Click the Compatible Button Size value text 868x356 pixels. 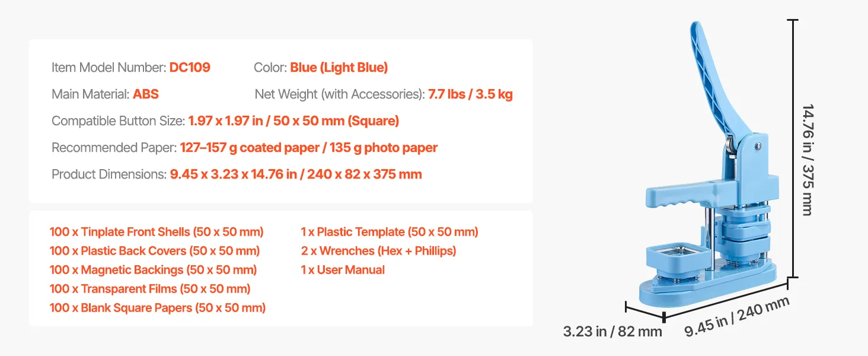[x=293, y=121]
